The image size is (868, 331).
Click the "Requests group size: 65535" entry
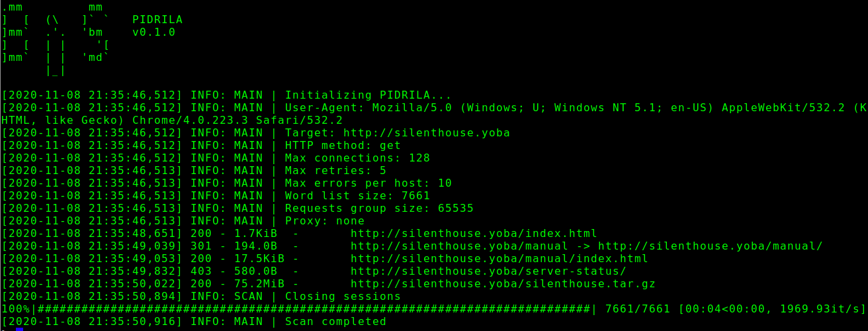[x=379, y=209]
